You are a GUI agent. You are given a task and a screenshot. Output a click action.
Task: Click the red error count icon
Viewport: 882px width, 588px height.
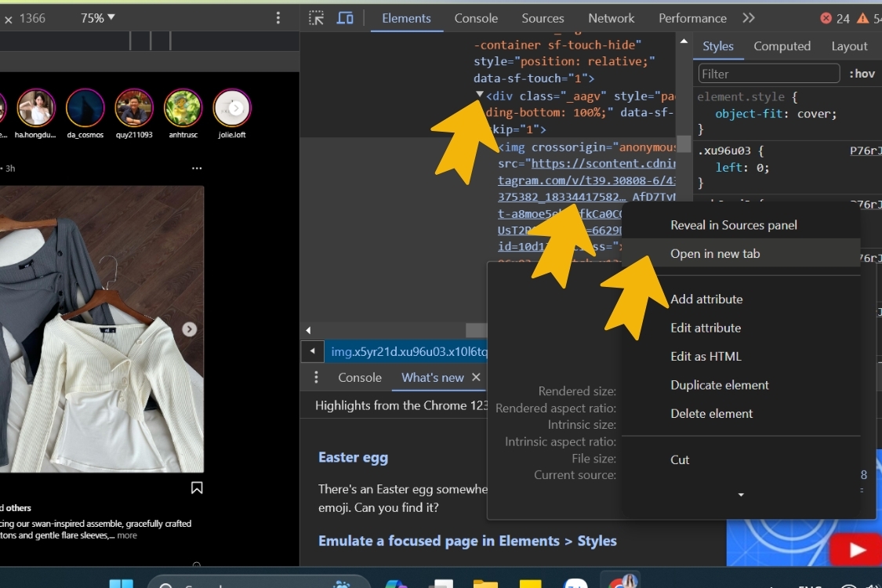826,18
